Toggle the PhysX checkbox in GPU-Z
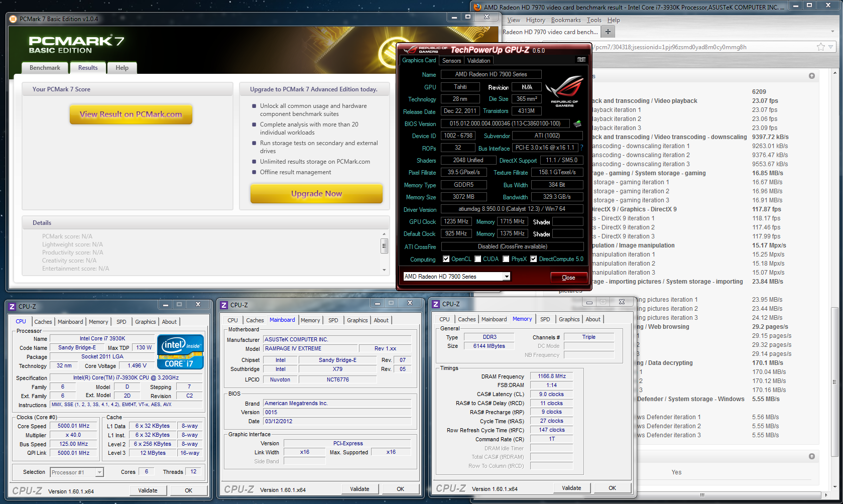Image resolution: width=843 pixels, height=504 pixels. pyautogui.click(x=506, y=259)
